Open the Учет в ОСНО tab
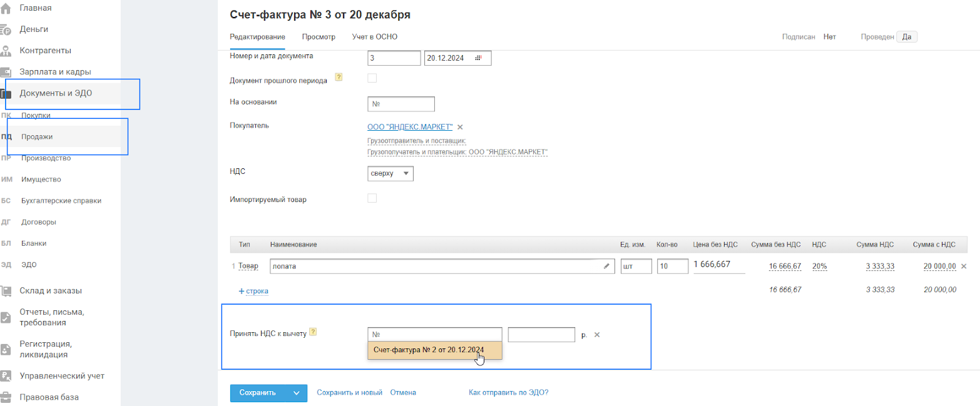This screenshot has height=406, width=980. point(374,37)
